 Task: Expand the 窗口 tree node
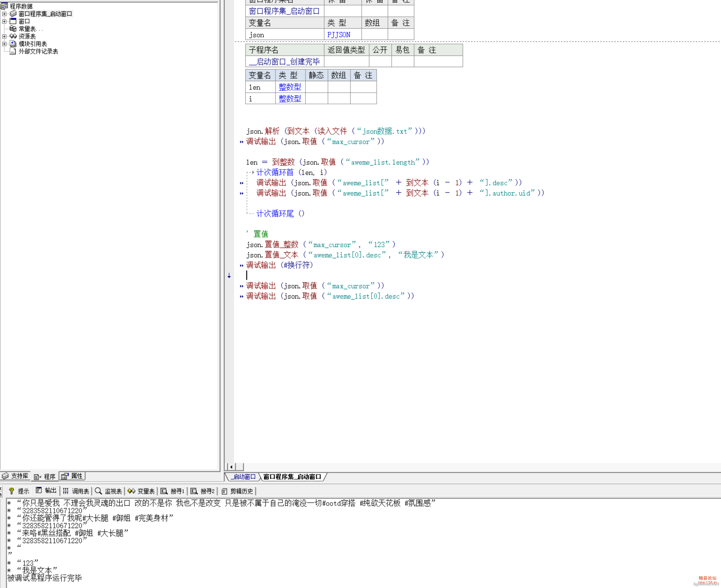[x=4, y=21]
